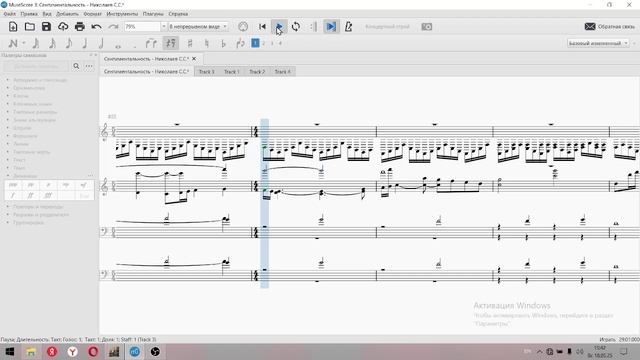
Task: Open the Правка menu
Action: [29, 14]
